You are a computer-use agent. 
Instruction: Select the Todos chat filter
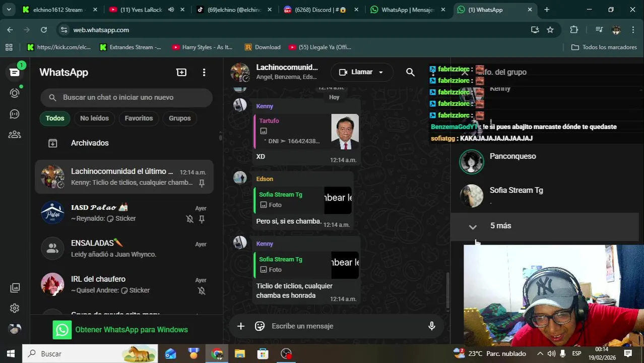click(x=55, y=118)
